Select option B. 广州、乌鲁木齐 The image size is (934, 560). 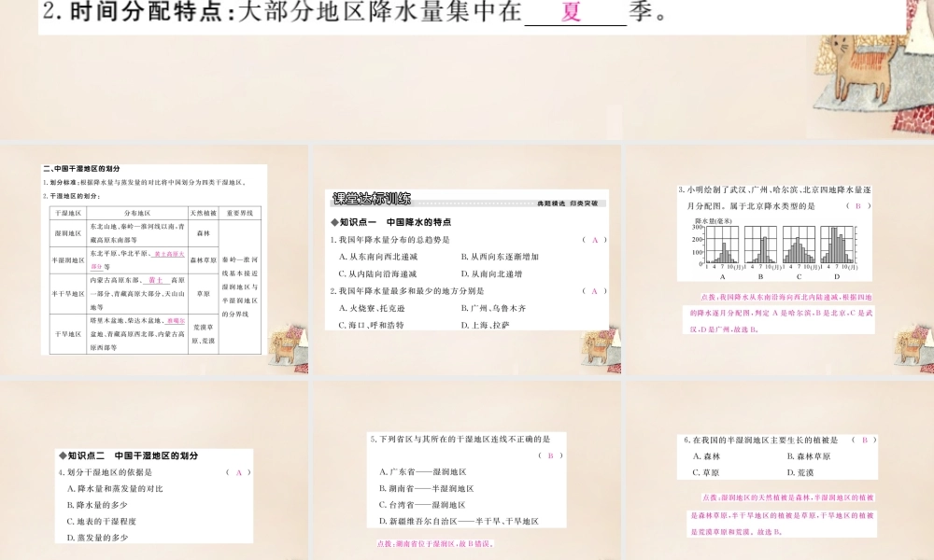coord(493,308)
